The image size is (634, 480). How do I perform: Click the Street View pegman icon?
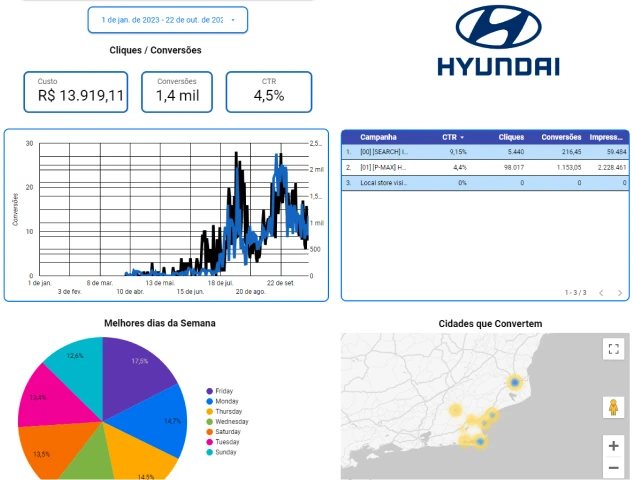point(613,407)
